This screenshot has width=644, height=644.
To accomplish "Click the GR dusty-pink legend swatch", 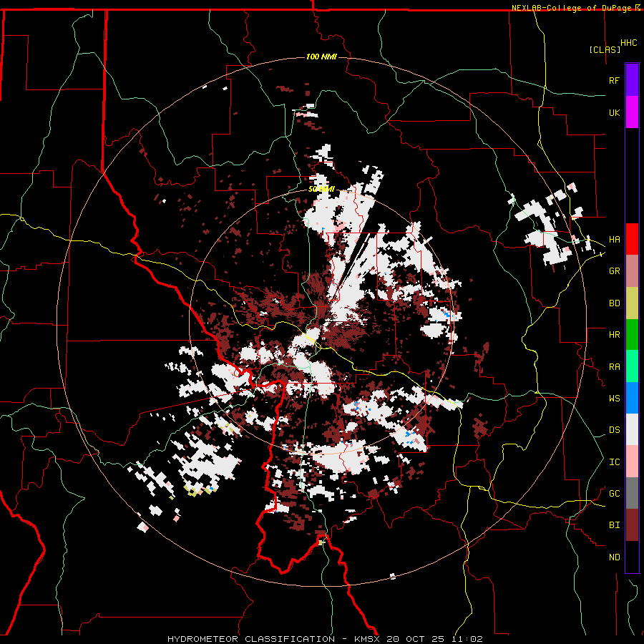I will [632, 271].
